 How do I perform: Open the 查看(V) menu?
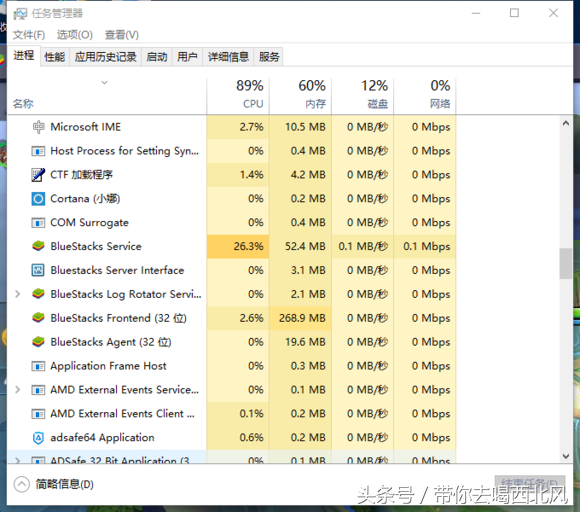pyautogui.click(x=122, y=35)
